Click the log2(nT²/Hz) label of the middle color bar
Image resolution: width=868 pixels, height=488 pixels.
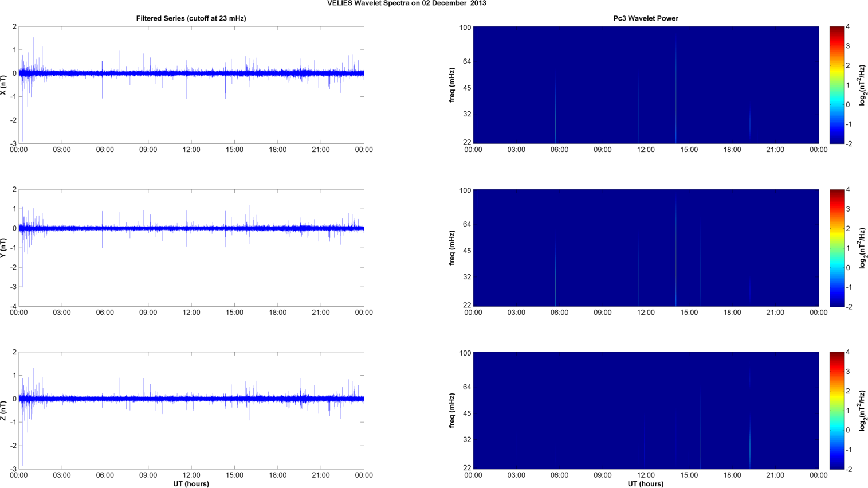(862, 248)
